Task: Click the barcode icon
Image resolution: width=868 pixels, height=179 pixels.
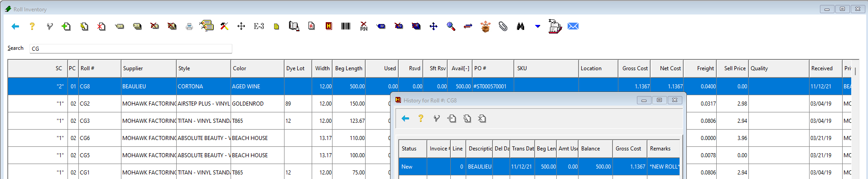Action: [x=346, y=27]
